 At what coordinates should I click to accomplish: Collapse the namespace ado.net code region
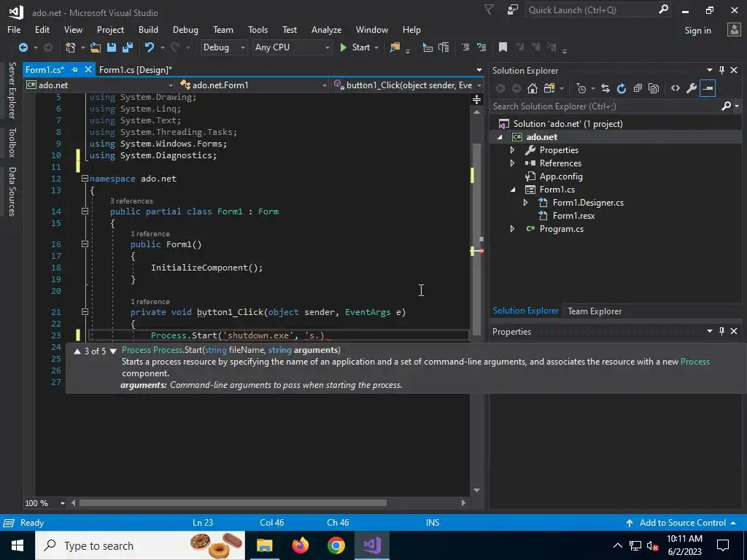(x=85, y=179)
